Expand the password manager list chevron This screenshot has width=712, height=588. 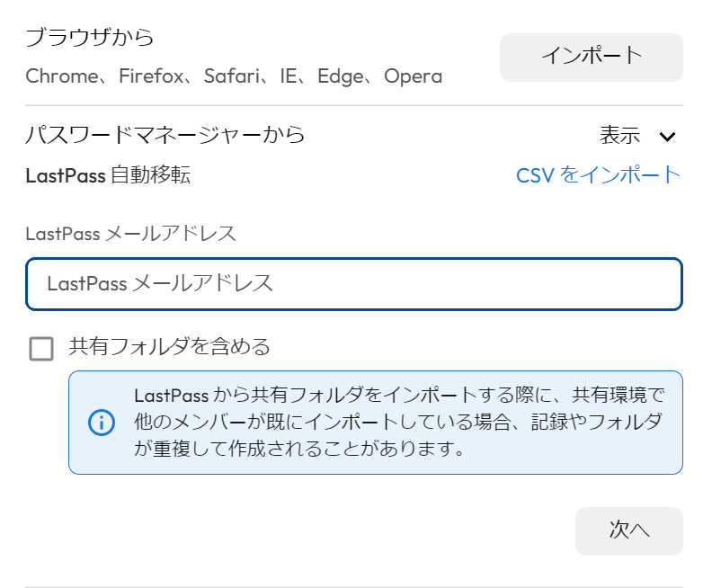[667, 137]
